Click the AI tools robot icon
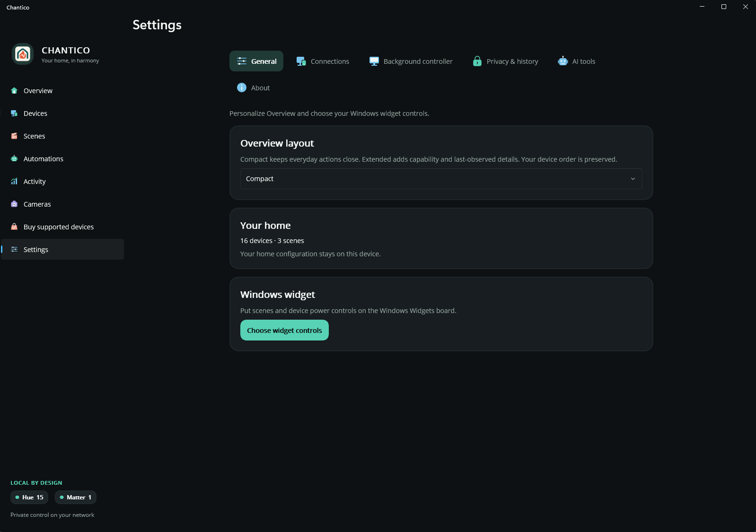 tap(563, 61)
